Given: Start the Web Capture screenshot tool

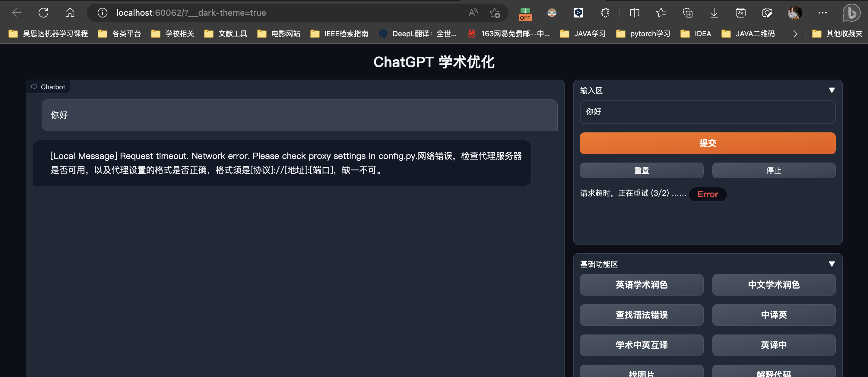Looking at the screenshot, I should click(767, 12).
